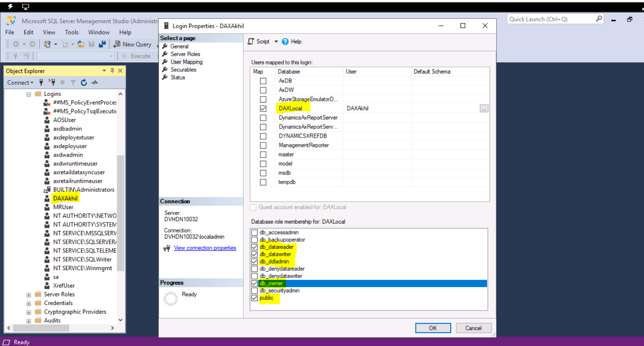Open the Connect dropdown in Object Explorer
644x346 pixels.
tap(20, 82)
